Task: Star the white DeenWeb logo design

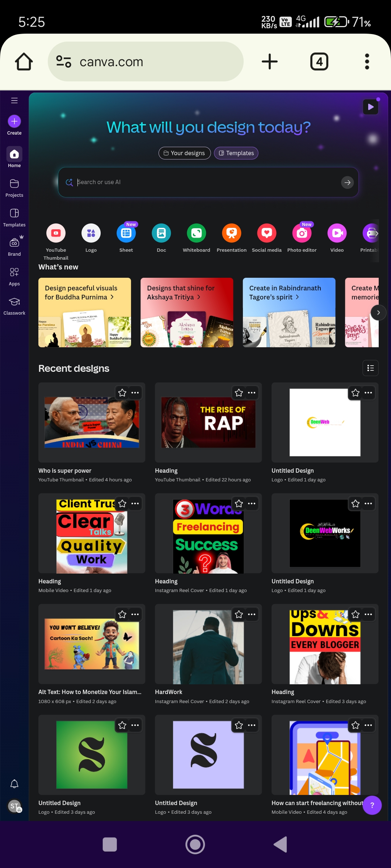Action: 356,393
